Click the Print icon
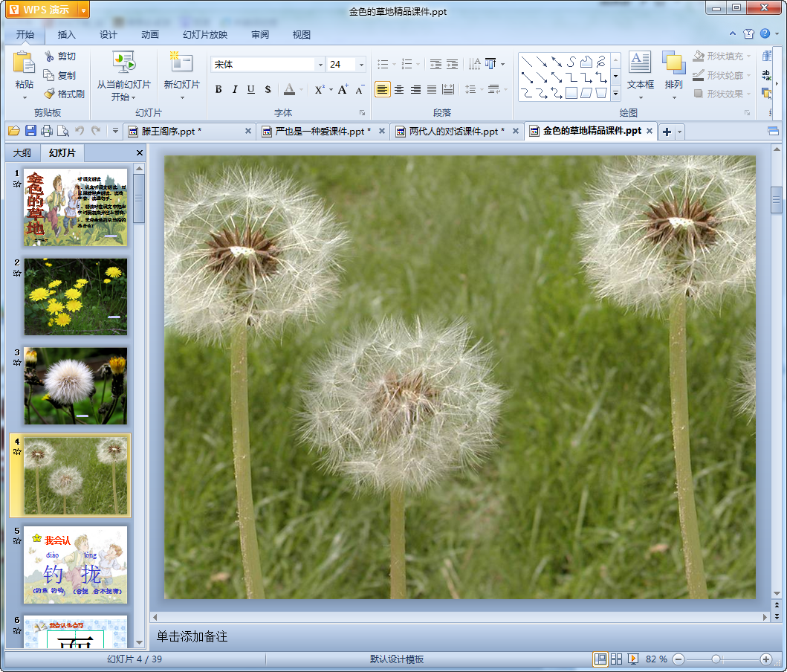This screenshot has height=672, width=787. [x=47, y=132]
